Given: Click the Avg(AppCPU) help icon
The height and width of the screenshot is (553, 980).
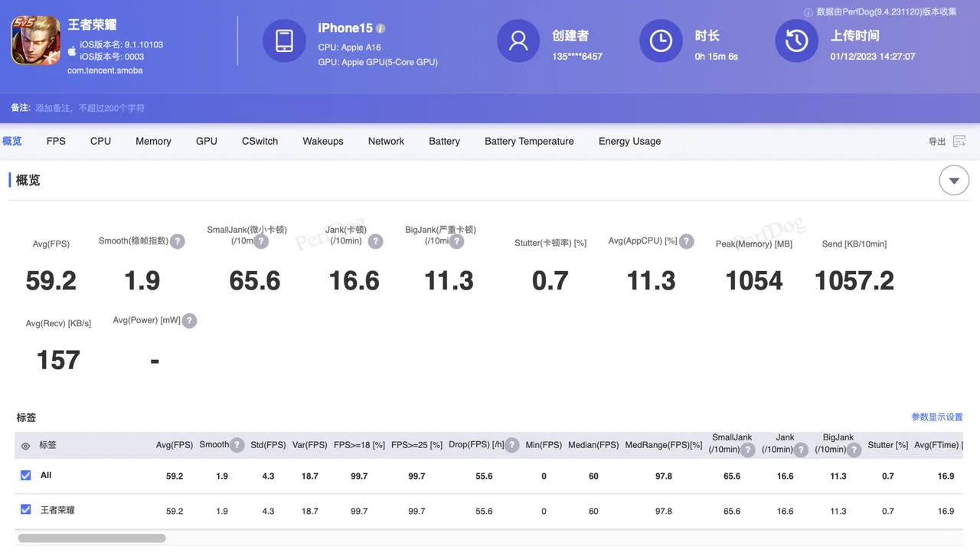Looking at the screenshot, I should [x=687, y=241].
